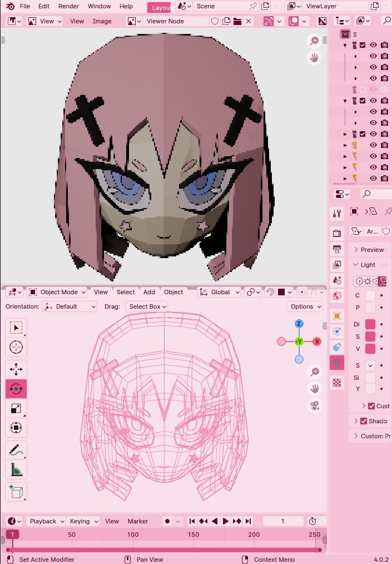Screen dimensions: 392x564
Task: Expand the armature row in outliner
Action: tap(345, 145)
